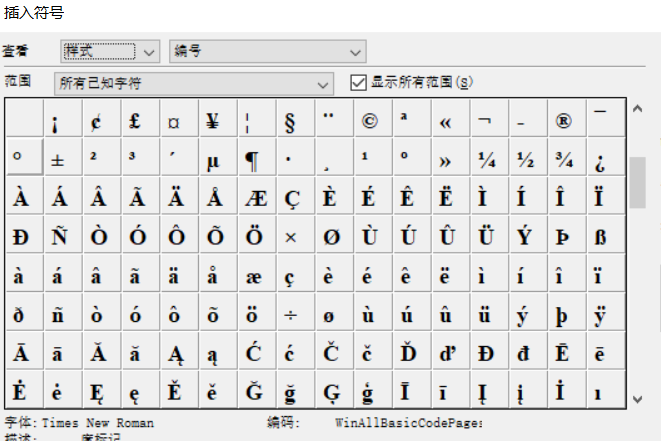Viewport: 661px width, 441px height.
Task: Select the left guillemet « symbol
Action: point(451,118)
